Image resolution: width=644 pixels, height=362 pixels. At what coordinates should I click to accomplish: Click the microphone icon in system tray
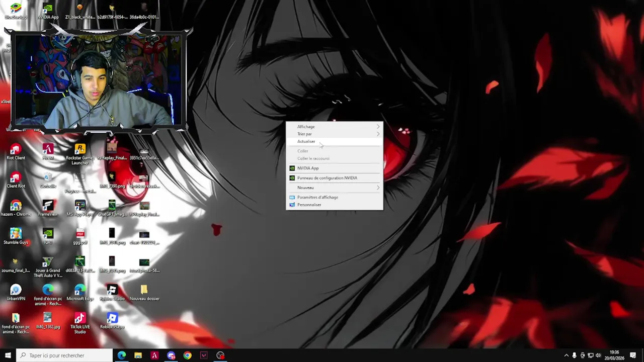coord(574,355)
